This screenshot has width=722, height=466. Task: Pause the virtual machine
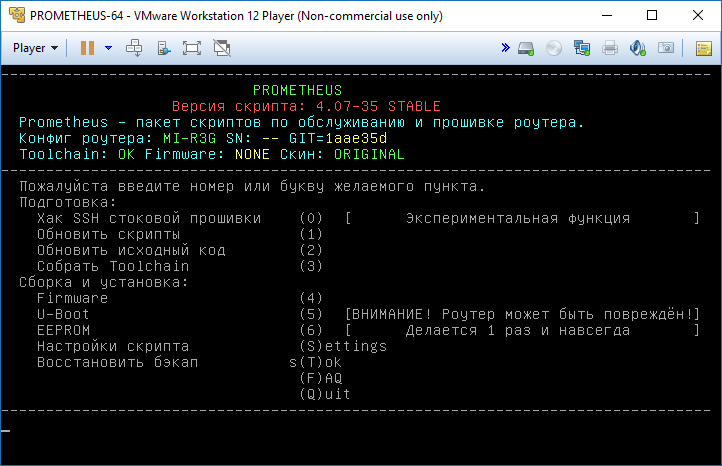[x=87, y=48]
